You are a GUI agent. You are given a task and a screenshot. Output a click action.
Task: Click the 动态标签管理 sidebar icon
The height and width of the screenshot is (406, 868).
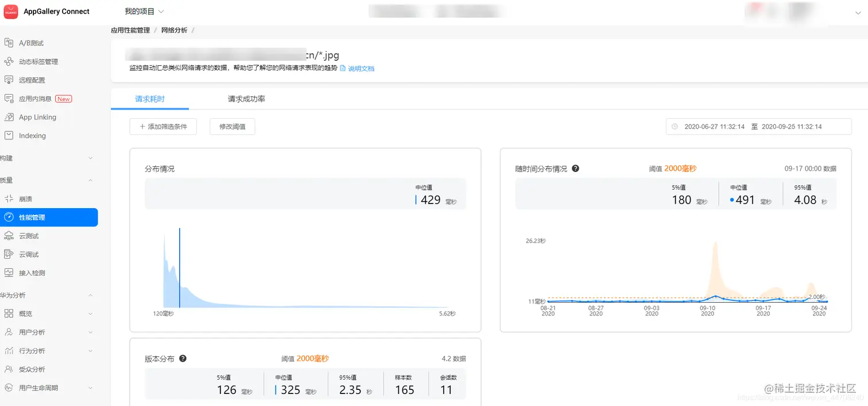pos(9,61)
